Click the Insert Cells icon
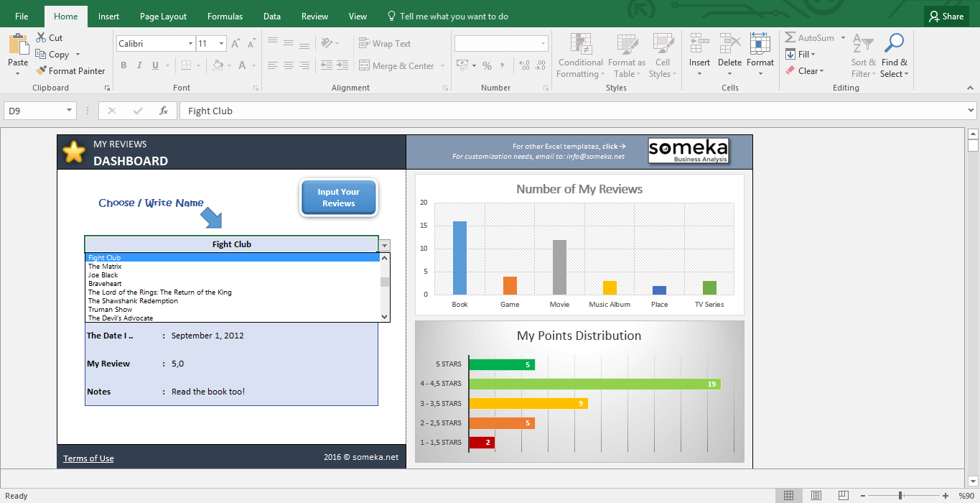Image resolution: width=980 pixels, height=503 pixels. (x=699, y=44)
